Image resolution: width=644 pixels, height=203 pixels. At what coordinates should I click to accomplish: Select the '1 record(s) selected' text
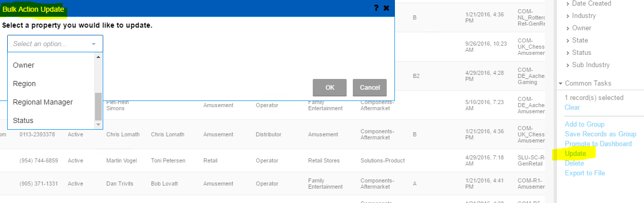(594, 97)
